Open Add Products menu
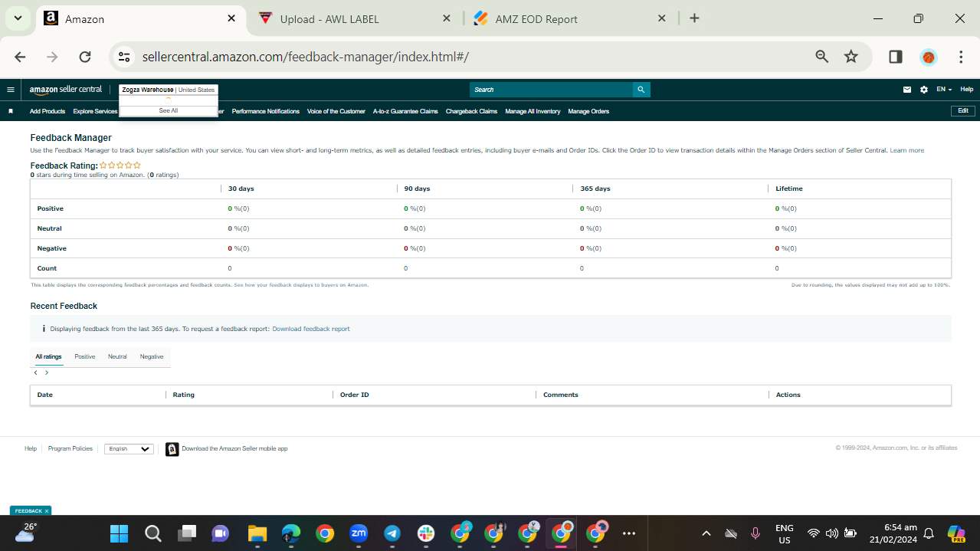Viewport: 980px width, 551px height. 48,111
